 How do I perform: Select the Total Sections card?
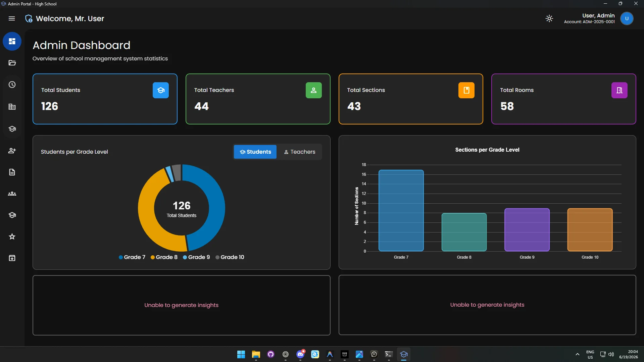(411, 99)
